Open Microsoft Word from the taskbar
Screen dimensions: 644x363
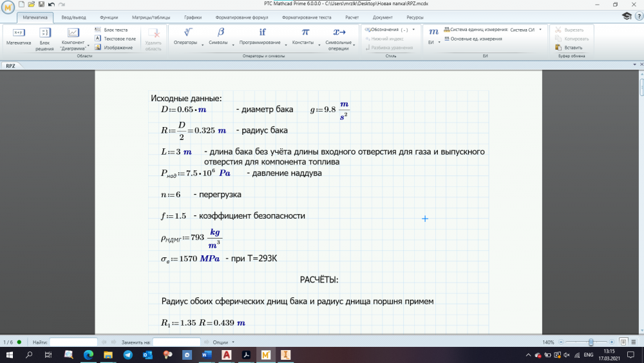pos(207,355)
